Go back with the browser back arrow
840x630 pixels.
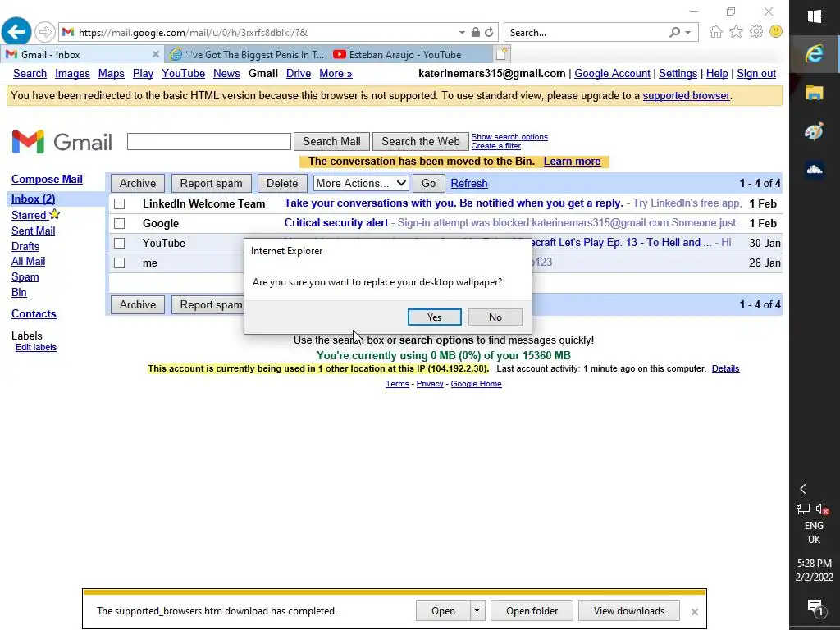[16, 32]
